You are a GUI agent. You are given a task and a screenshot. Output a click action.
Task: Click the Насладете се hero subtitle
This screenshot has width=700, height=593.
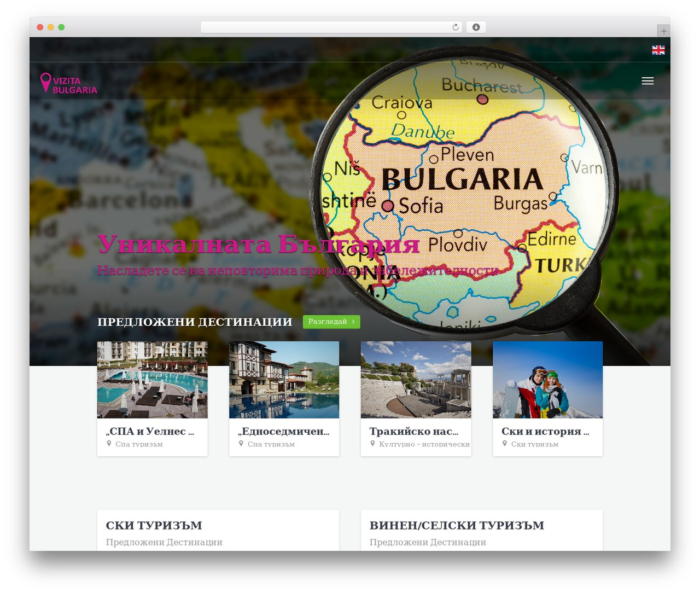tap(298, 270)
